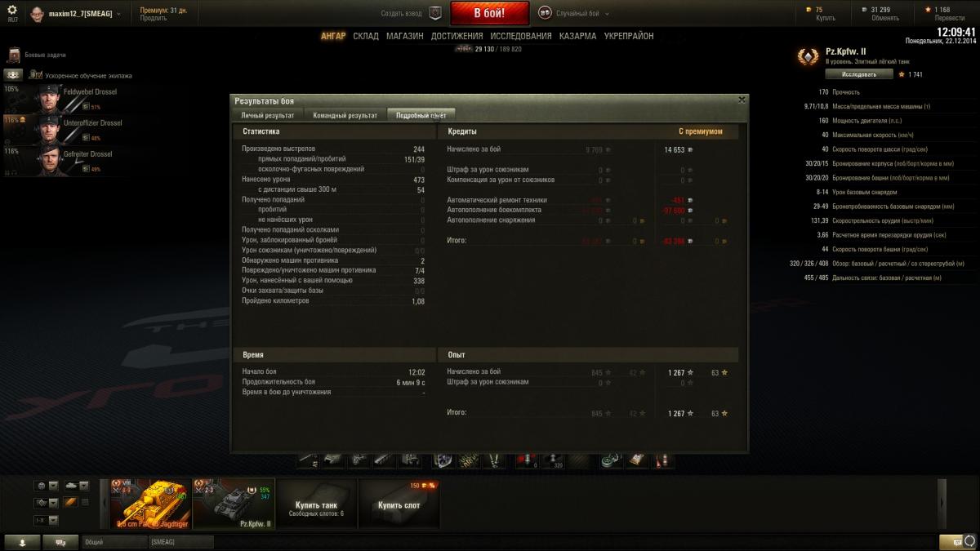Click Опыт total with premium 1 267
Viewport: 980px width, 551px height.
[675, 414]
